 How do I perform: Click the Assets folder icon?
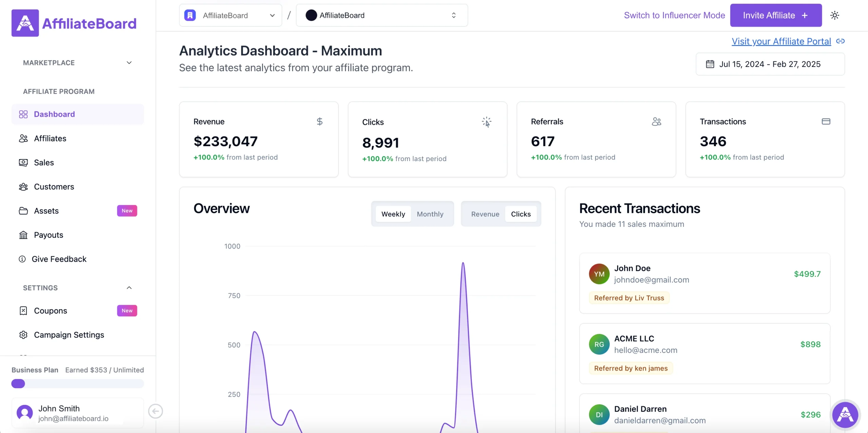coord(23,211)
